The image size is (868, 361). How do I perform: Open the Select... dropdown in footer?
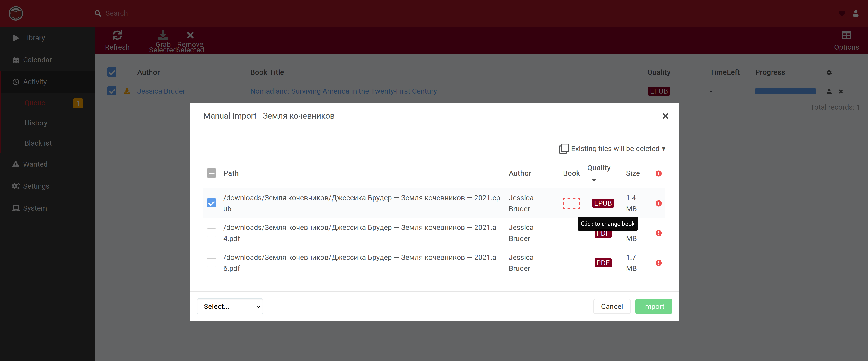[x=230, y=306]
